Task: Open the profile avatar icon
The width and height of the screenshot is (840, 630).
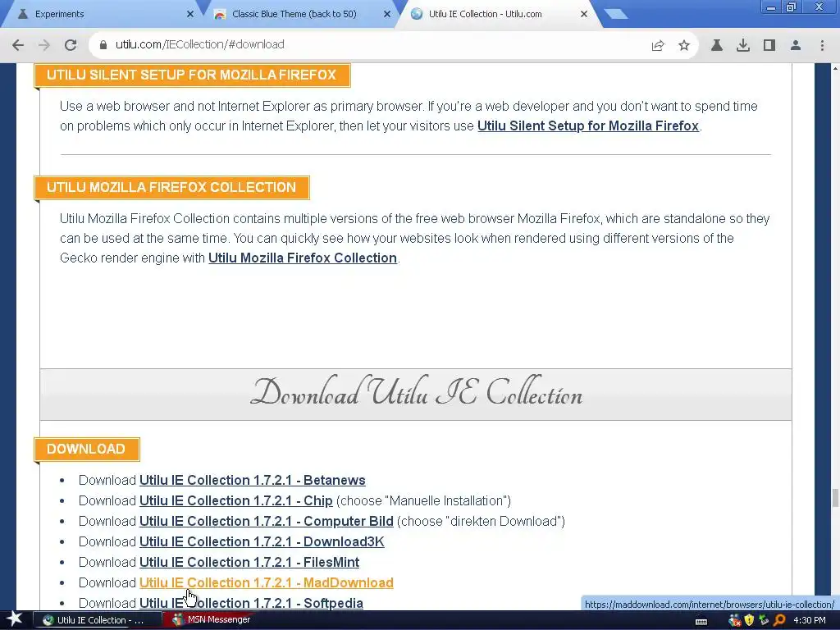Action: [796, 45]
